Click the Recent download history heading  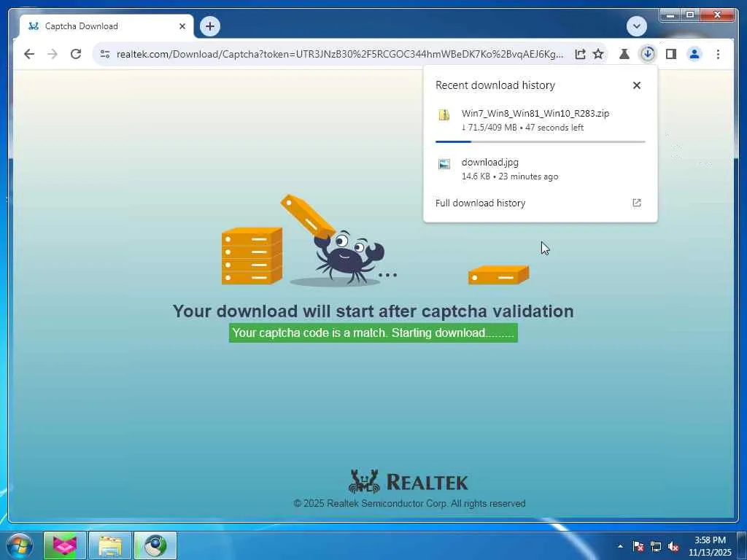click(495, 85)
